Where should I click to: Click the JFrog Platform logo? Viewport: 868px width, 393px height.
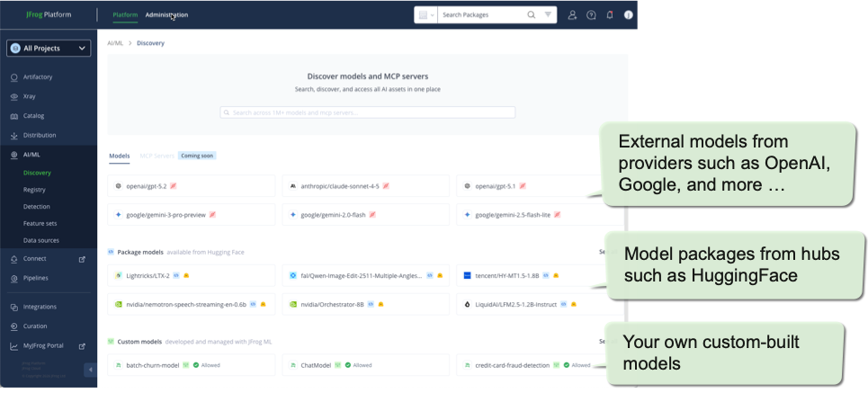pyautogui.click(x=49, y=15)
